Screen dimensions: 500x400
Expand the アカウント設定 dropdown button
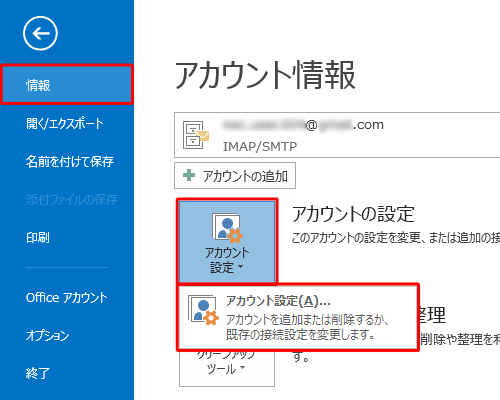[x=227, y=241]
